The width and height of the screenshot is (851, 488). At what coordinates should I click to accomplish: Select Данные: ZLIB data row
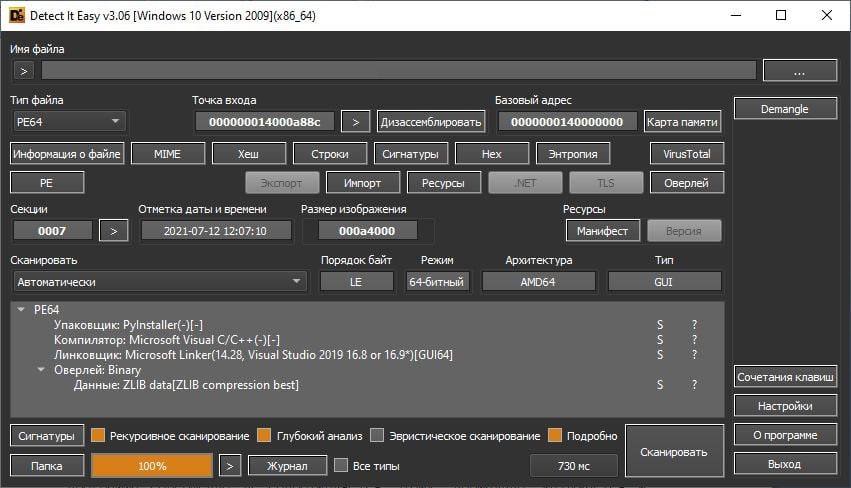(x=186, y=385)
